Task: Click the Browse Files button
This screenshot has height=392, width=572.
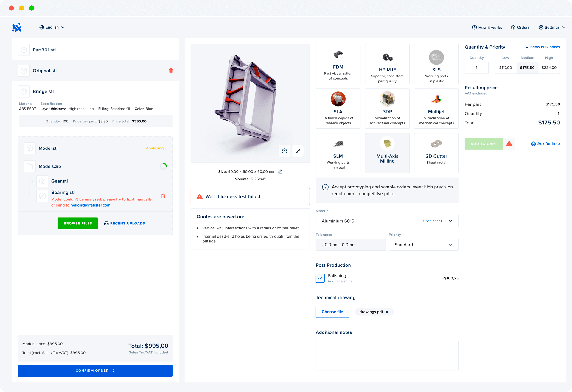Action: [78, 223]
